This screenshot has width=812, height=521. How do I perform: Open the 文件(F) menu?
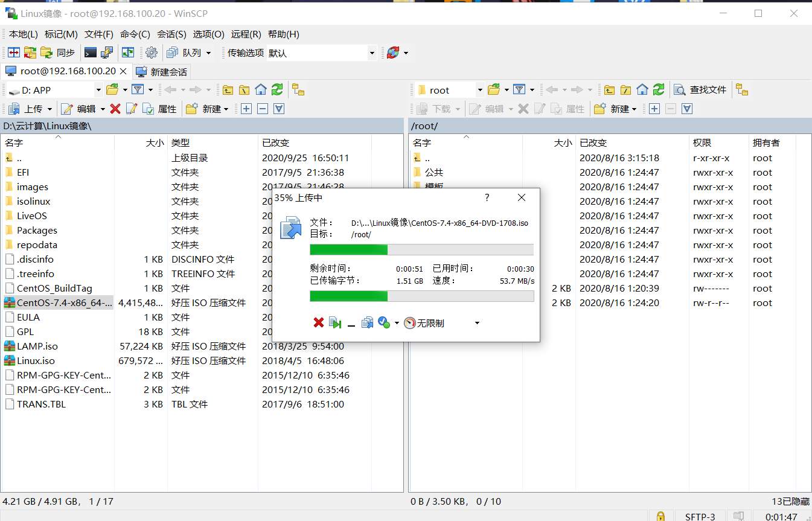[99, 34]
